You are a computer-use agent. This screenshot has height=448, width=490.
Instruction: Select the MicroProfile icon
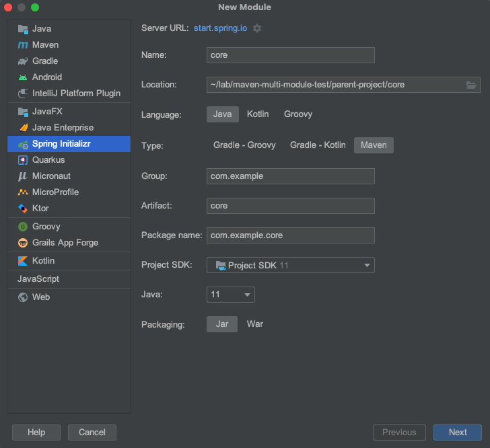point(23,192)
